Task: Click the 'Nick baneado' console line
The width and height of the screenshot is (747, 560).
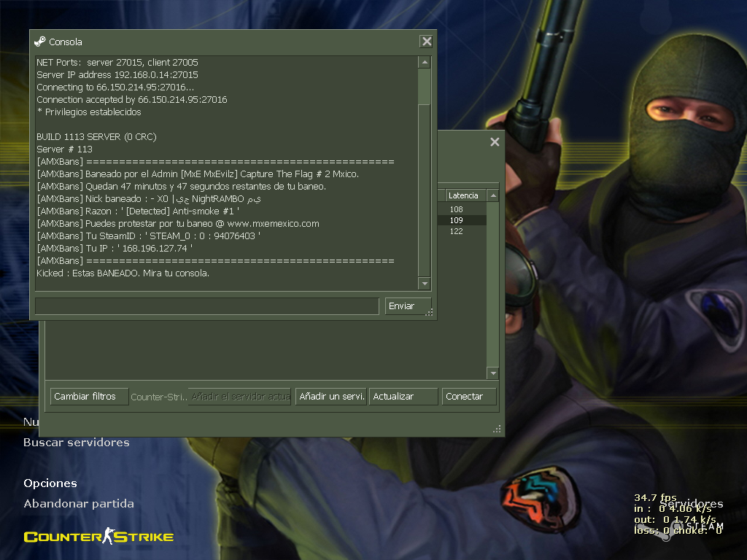Action: click(149, 199)
